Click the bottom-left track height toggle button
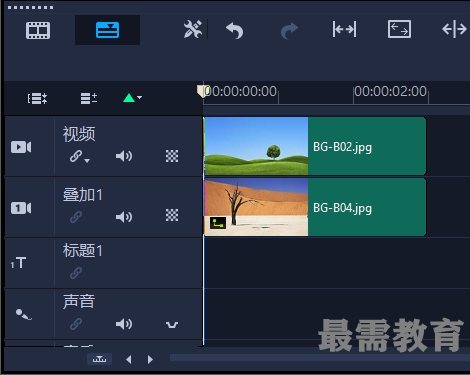 point(99,359)
